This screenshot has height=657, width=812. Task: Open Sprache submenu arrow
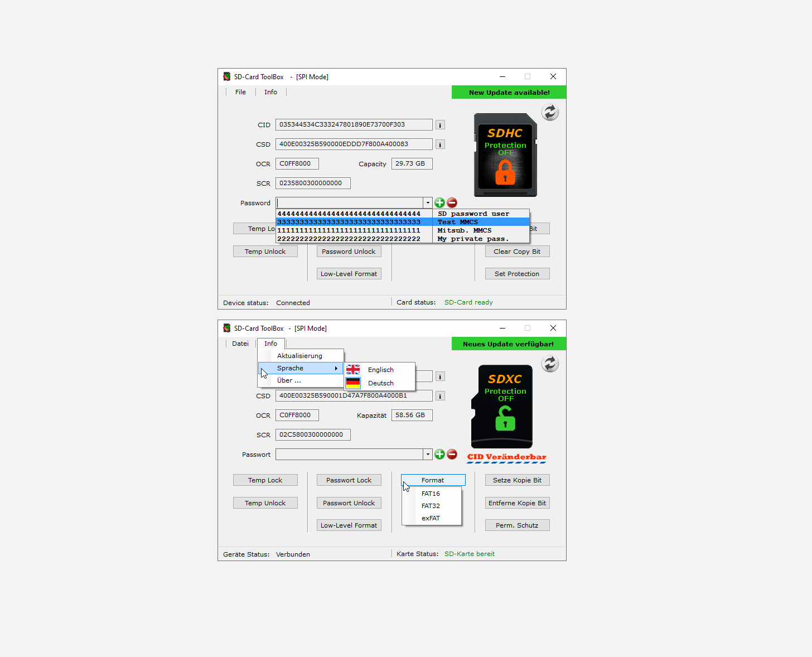point(336,368)
